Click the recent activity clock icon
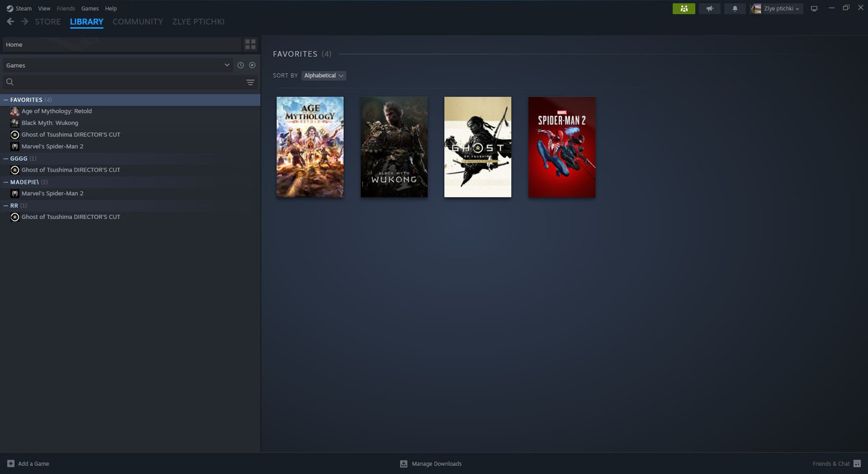Image resolution: width=868 pixels, height=474 pixels. point(240,65)
